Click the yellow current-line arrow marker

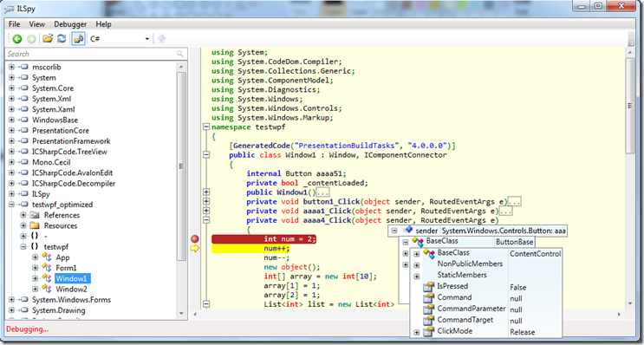click(x=195, y=249)
